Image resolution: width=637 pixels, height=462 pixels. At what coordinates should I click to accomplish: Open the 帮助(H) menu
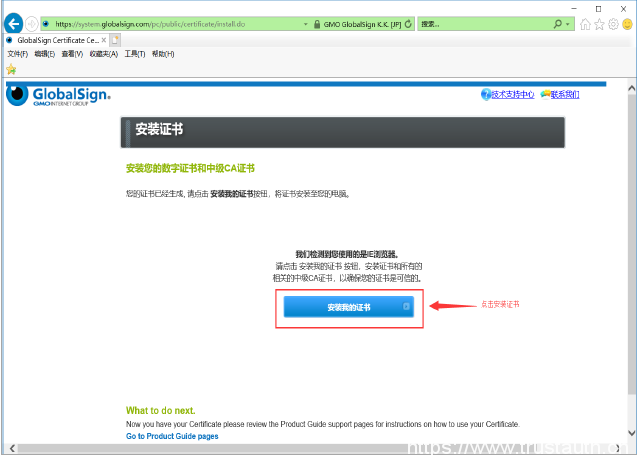click(x=163, y=54)
